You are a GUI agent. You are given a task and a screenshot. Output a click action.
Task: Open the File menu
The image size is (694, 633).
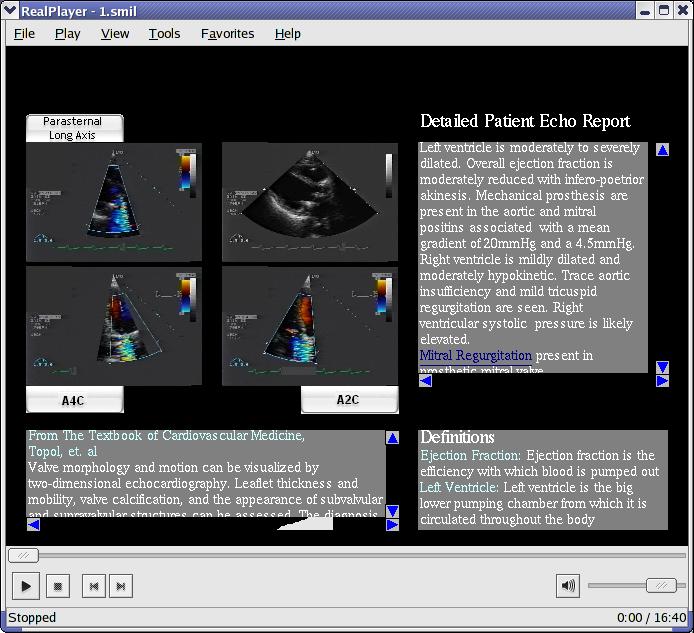click(24, 34)
